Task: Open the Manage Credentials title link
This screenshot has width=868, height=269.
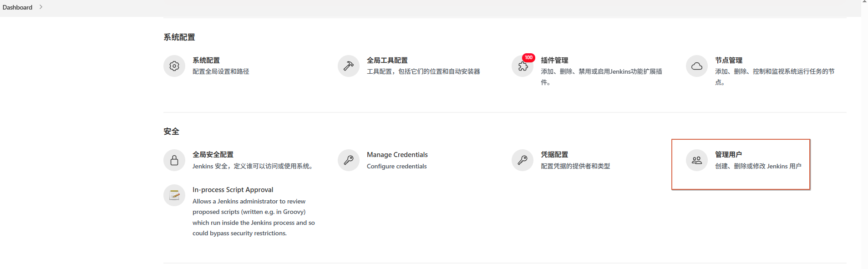Action: pyautogui.click(x=397, y=155)
